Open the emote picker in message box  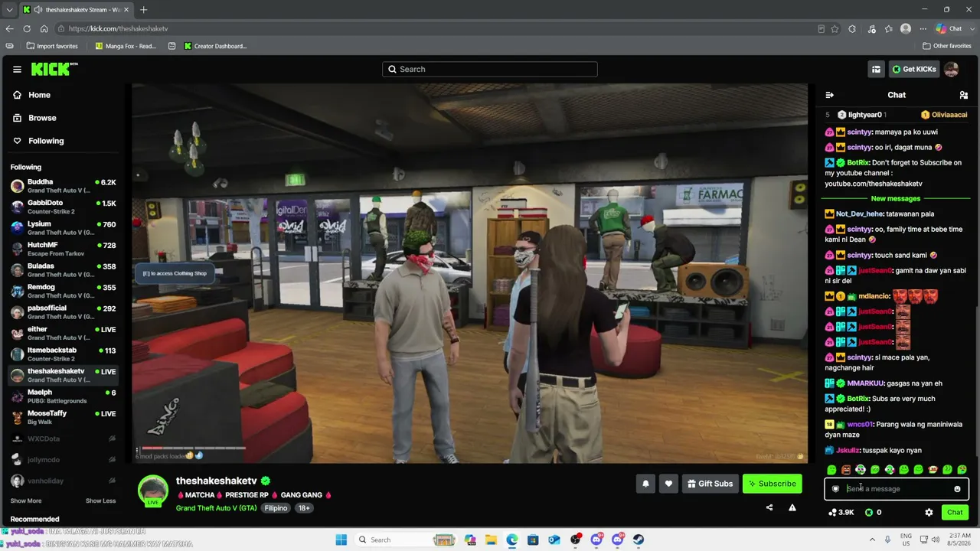click(x=957, y=489)
